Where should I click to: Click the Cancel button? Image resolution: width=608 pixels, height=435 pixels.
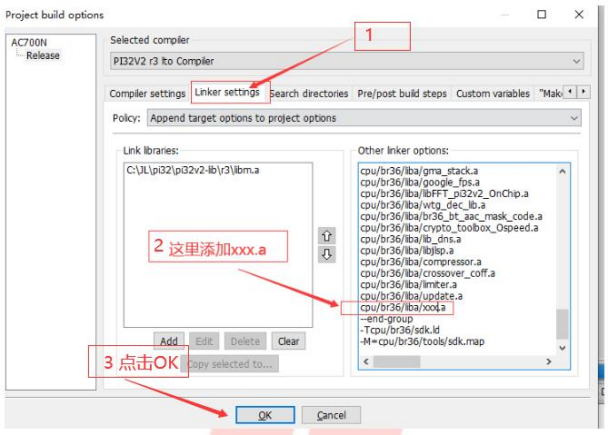(331, 415)
